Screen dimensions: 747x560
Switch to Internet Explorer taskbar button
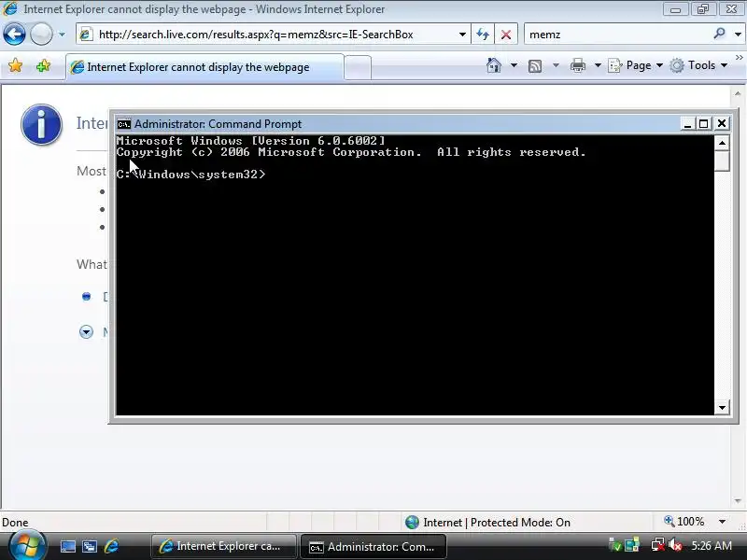[x=224, y=546]
